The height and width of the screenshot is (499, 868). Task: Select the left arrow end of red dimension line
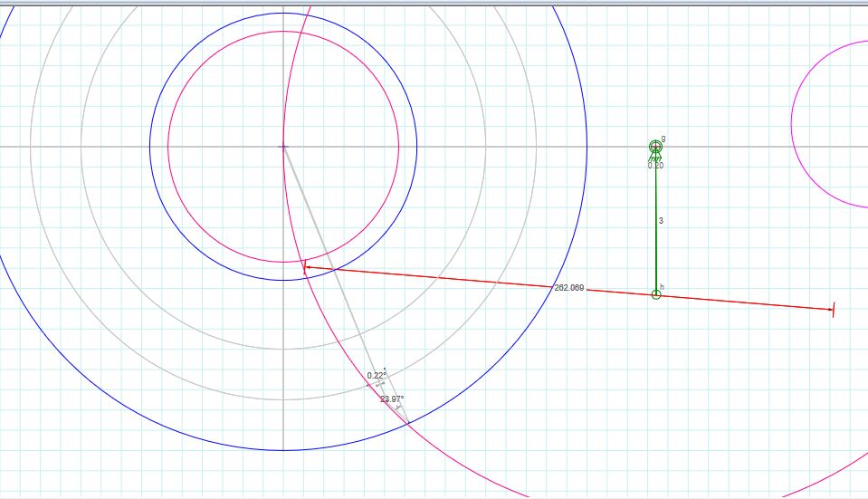(305, 267)
